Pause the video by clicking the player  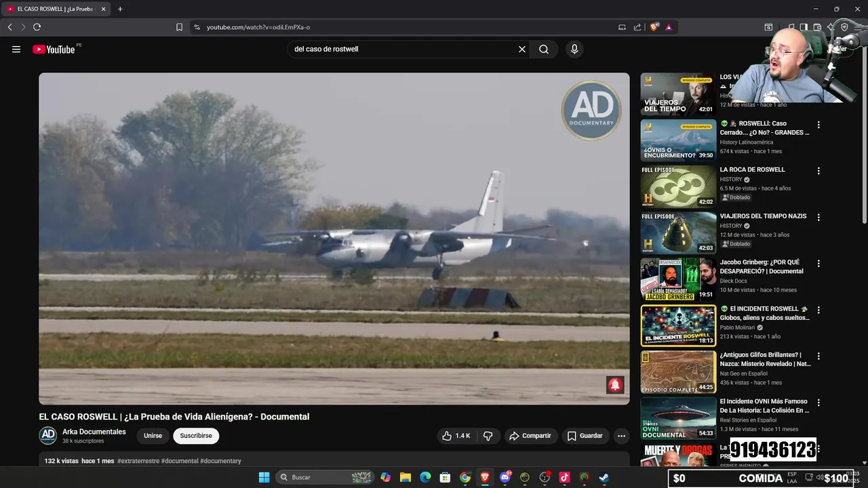pos(334,239)
